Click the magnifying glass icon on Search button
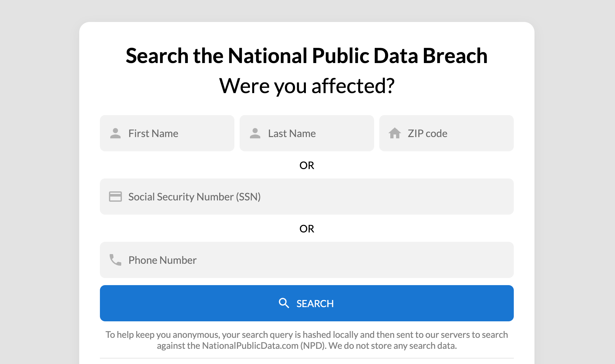 [284, 303]
